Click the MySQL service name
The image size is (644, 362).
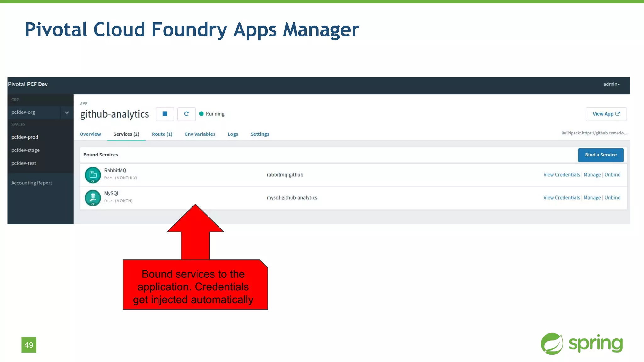pyautogui.click(x=112, y=193)
